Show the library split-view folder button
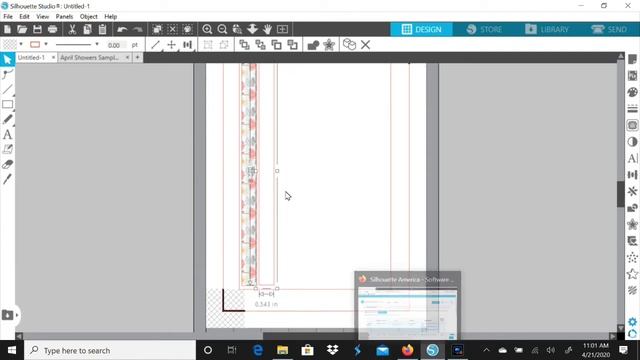The image size is (640, 360). pyautogui.click(x=8, y=315)
